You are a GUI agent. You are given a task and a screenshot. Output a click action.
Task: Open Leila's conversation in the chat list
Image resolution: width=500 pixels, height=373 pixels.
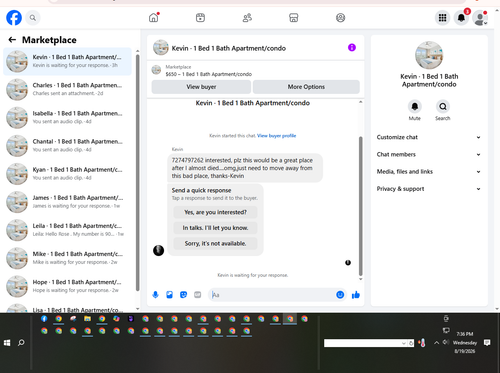[68, 230]
